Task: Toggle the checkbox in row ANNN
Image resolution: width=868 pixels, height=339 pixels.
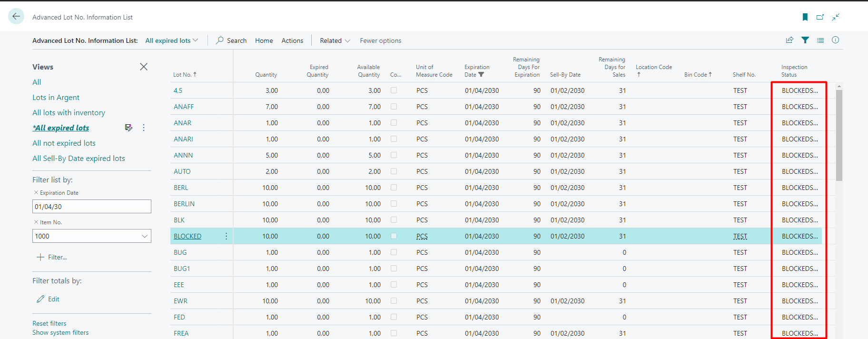Action: click(394, 155)
